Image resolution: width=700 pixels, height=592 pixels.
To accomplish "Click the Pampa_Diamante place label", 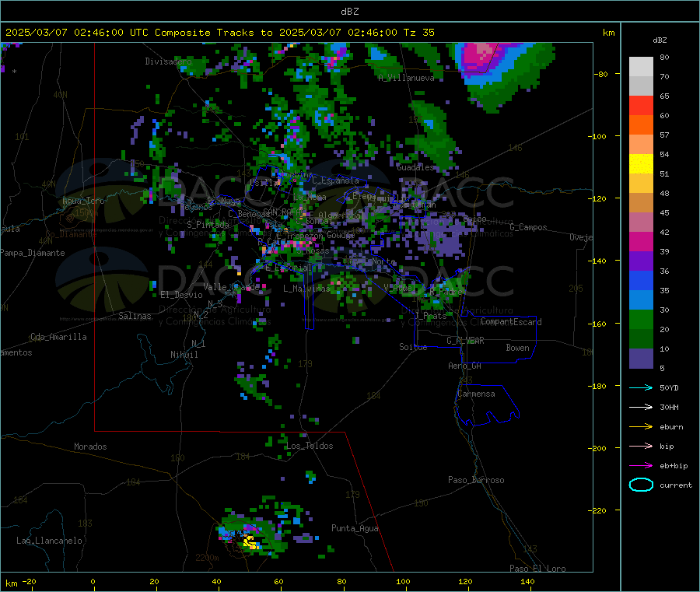I will pos(33,253).
